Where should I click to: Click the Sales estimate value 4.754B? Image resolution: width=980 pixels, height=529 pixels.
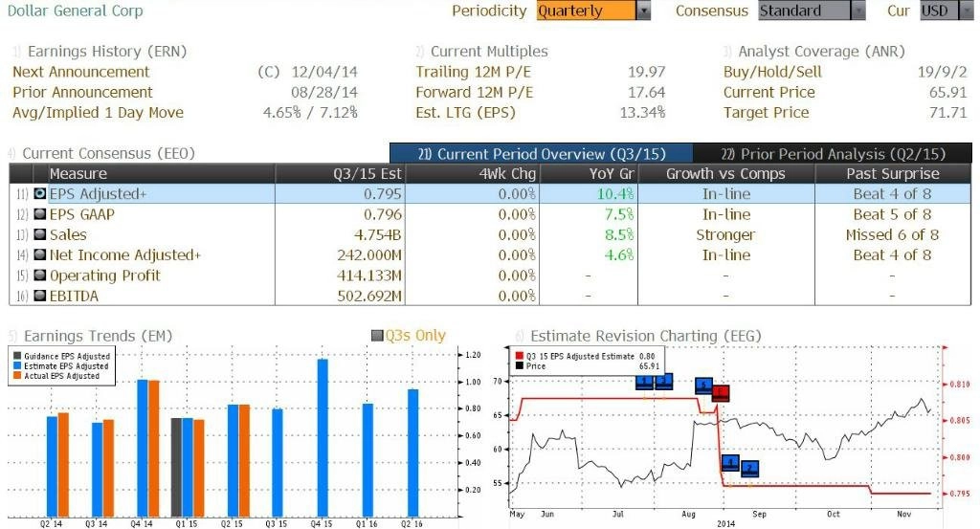377,234
